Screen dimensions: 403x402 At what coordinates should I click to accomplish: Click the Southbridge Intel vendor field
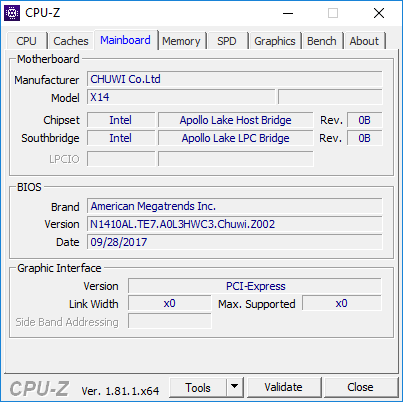[121, 138]
